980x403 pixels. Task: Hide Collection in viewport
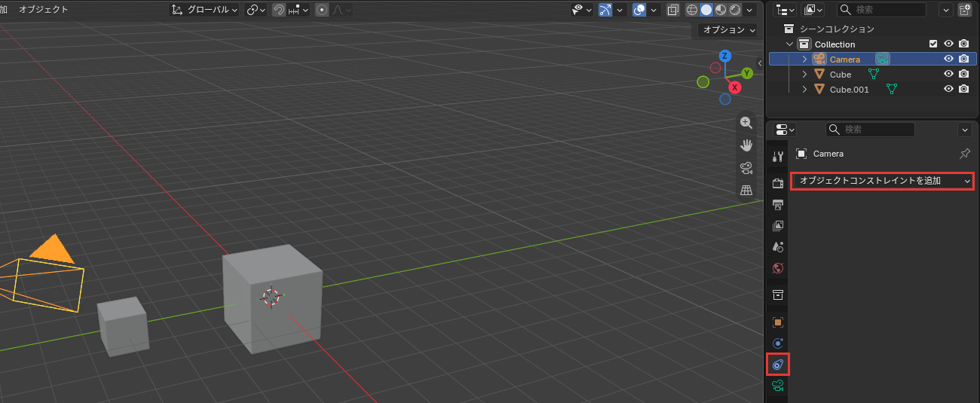tap(949, 44)
